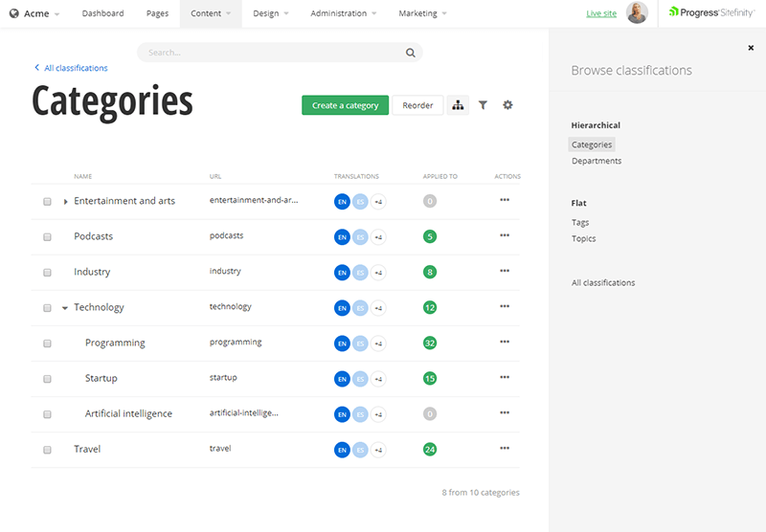Expand the Entertainment and arts category
Screen dimensions: 766x532
click(65, 201)
